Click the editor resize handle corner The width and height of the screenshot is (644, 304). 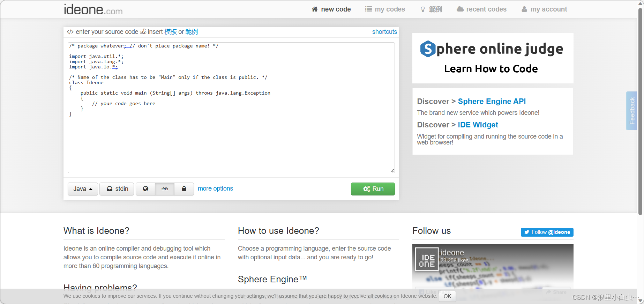(392, 170)
